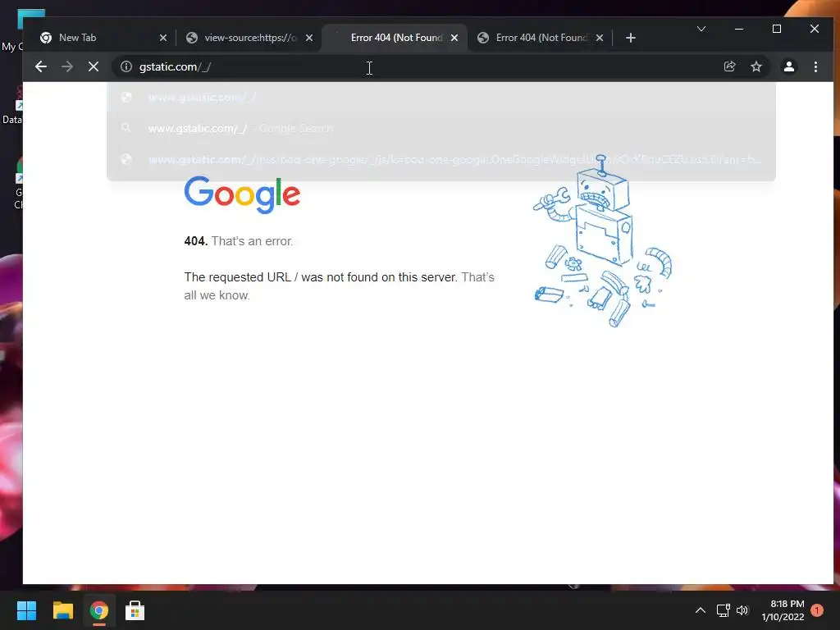The image size is (840, 630).
Task: Open File Explorer from the taskbar
Action: pyautogui.click(x=62, y=610)
